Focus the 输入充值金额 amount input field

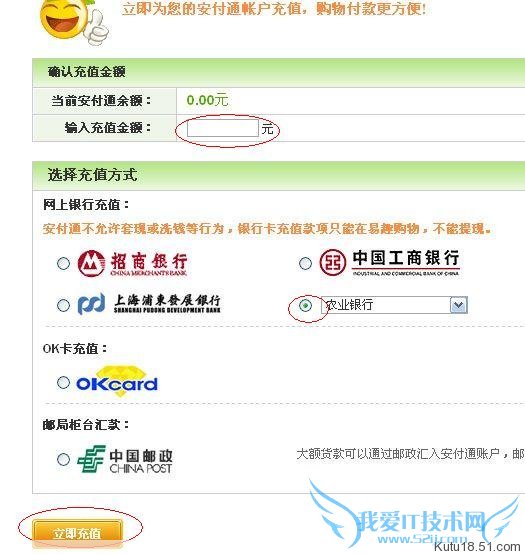[223, 128]
